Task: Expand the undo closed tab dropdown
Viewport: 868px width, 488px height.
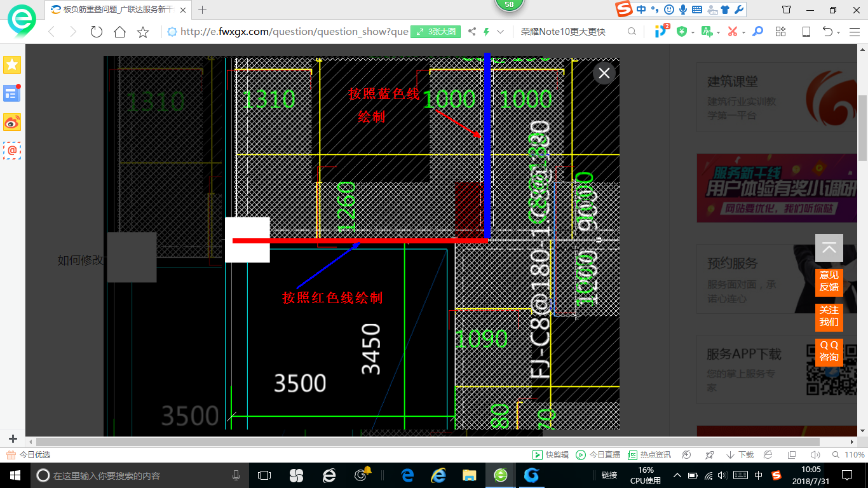Action: coord(839,32)
